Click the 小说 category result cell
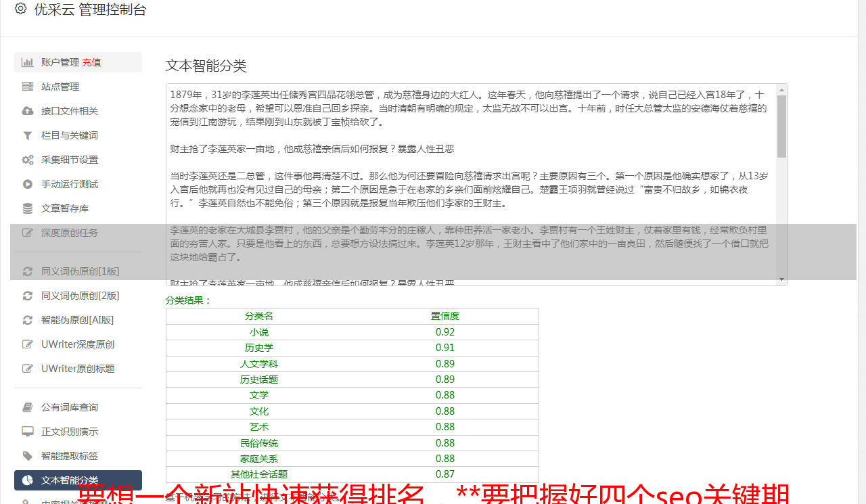 (x=259, y=332)
